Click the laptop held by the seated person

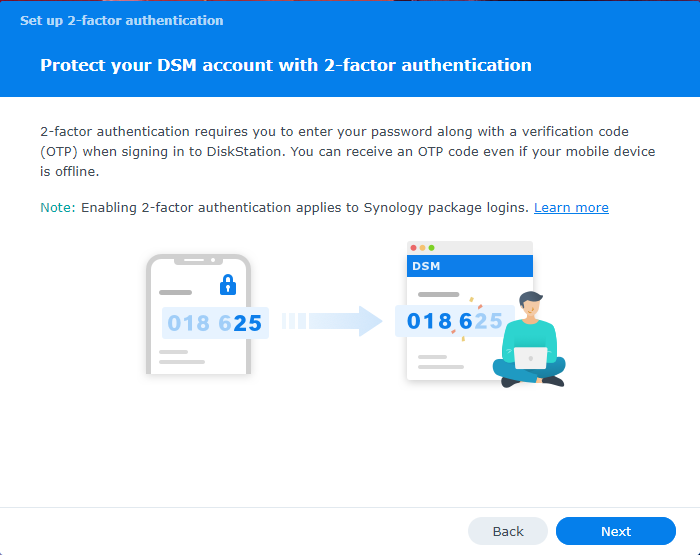(x=530, y=358)
